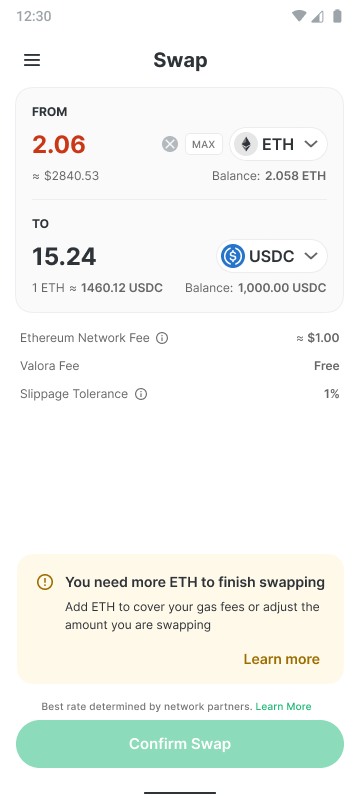Tap the Wi-Fi signal status icon

(x=299, y=16)
